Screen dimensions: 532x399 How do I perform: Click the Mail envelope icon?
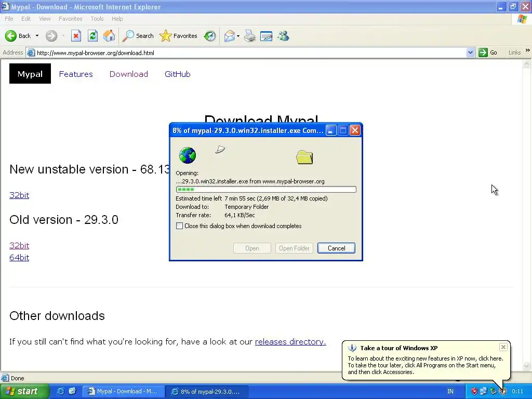[230, 36]
